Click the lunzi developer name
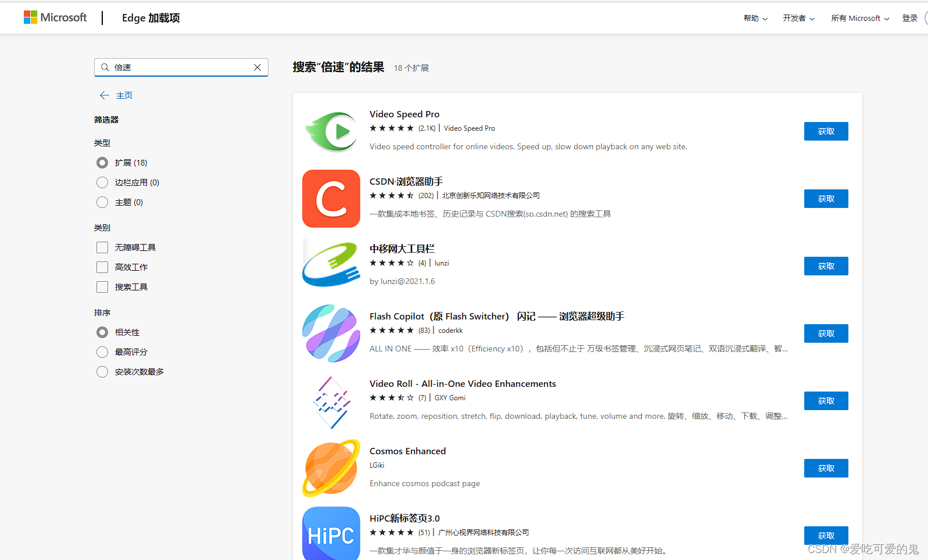Viewport: 928px width, 560px height. coord(442,263)
